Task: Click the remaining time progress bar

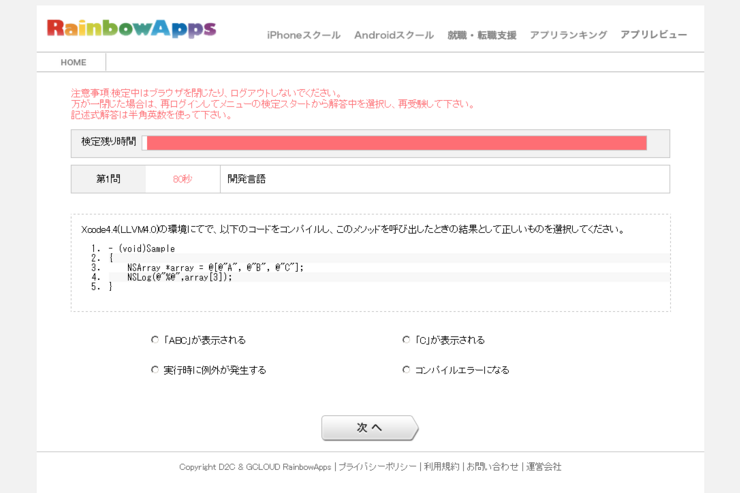Action: click(x=396, y=143)
